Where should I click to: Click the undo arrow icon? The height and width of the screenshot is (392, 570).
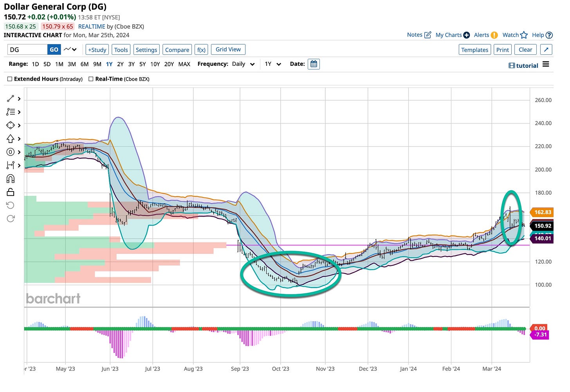click(11, 205)
